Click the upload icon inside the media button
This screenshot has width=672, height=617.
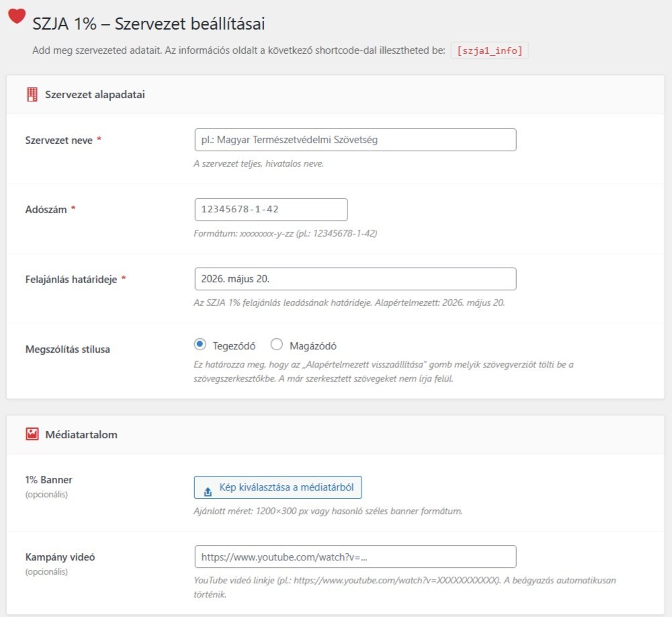click(x=208, y=489)
